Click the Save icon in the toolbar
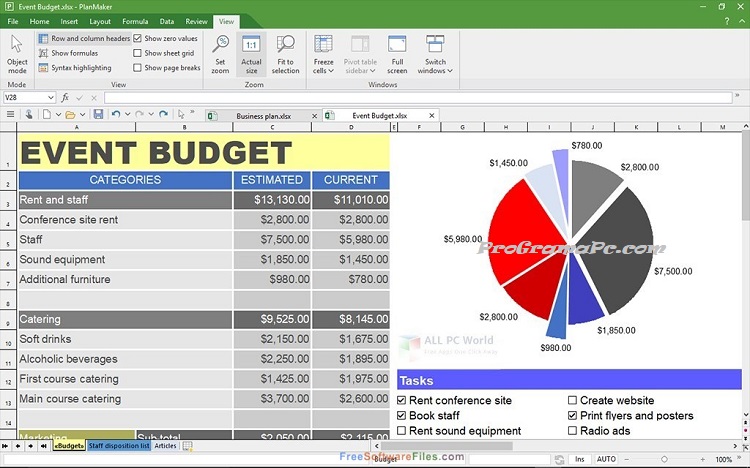 coord(98,115)
